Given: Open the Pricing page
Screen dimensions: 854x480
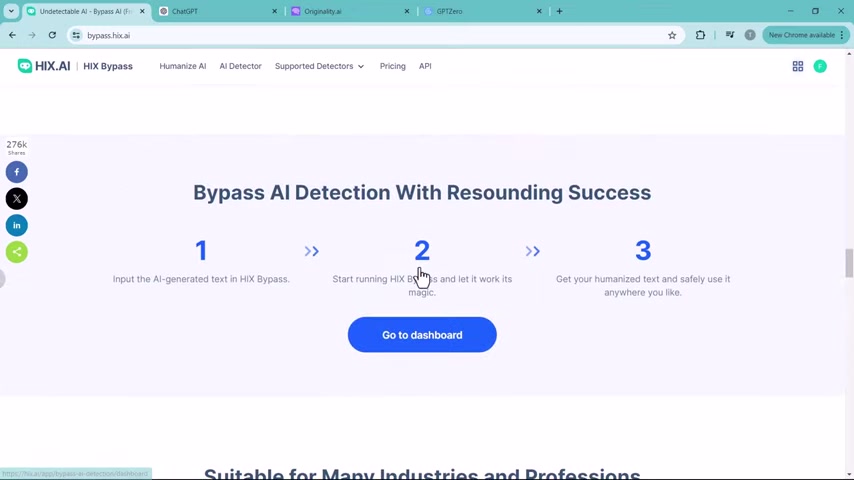Looking at the screenshot, I should (393, 66).
